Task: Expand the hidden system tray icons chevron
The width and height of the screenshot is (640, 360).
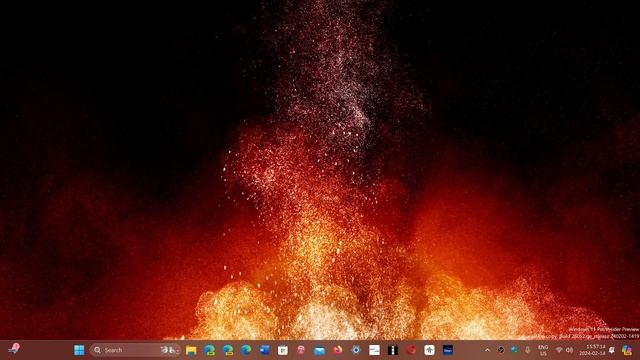Action: 487,350
